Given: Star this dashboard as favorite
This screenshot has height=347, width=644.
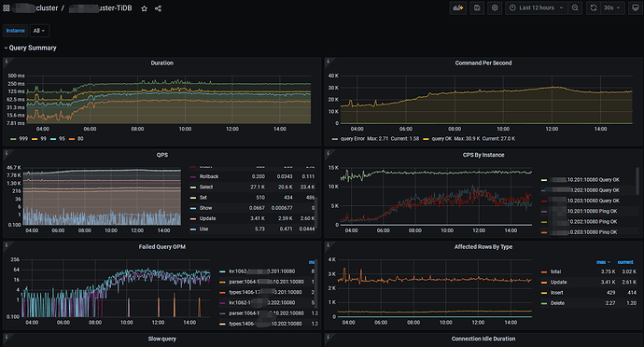Looking at the screenshot, I should [144, 8].
